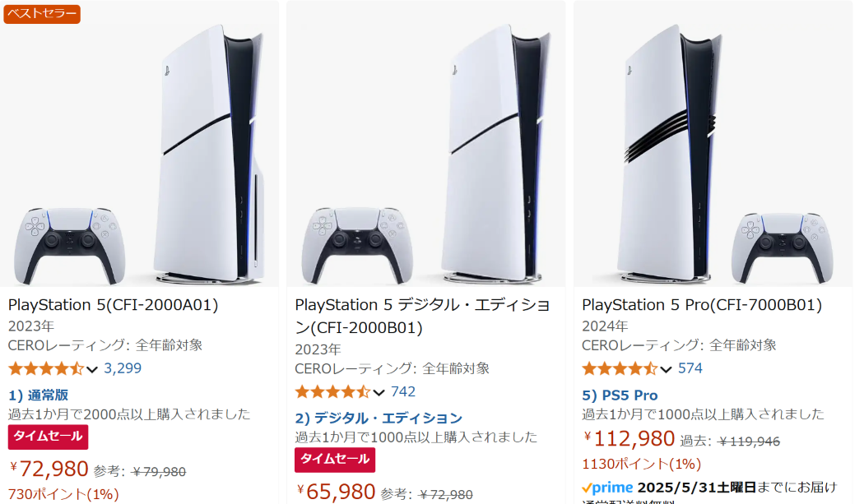Screen dimensions: 864x504
Task: Open the PlayStation 5 CFI-2000A01 product image
Action: [139, 144]
